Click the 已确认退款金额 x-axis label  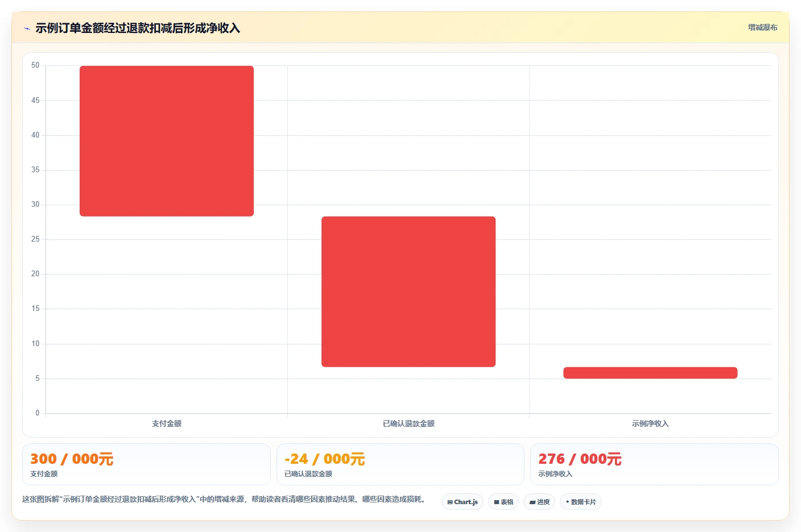tap(408, 423)
